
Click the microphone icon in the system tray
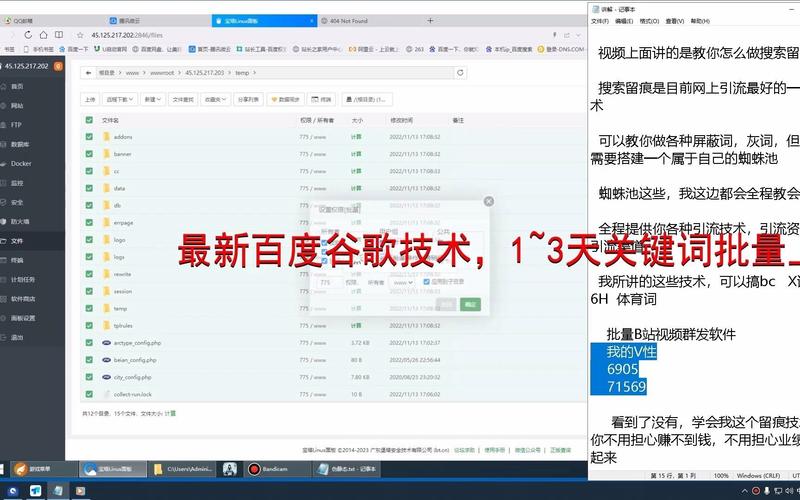[766, 491]
